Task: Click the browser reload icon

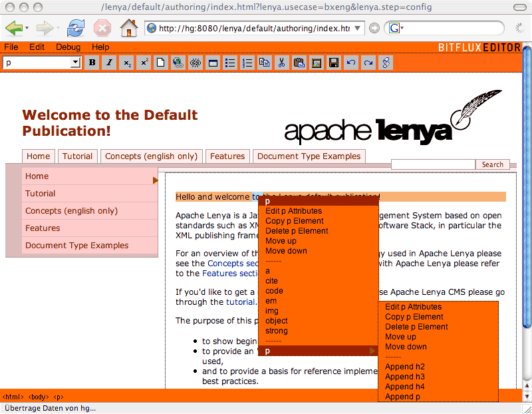Action: pyautogui.click(x=75, y=28)
